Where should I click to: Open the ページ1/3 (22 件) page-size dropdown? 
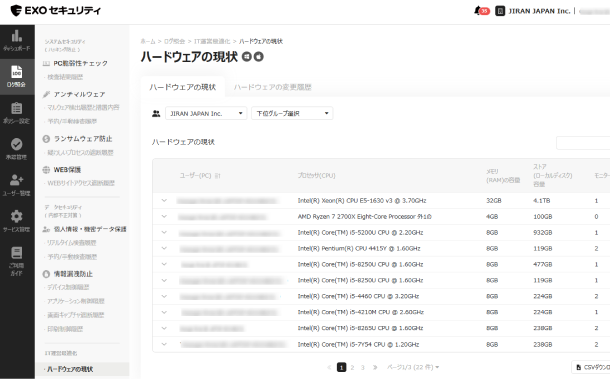(413, 367)
